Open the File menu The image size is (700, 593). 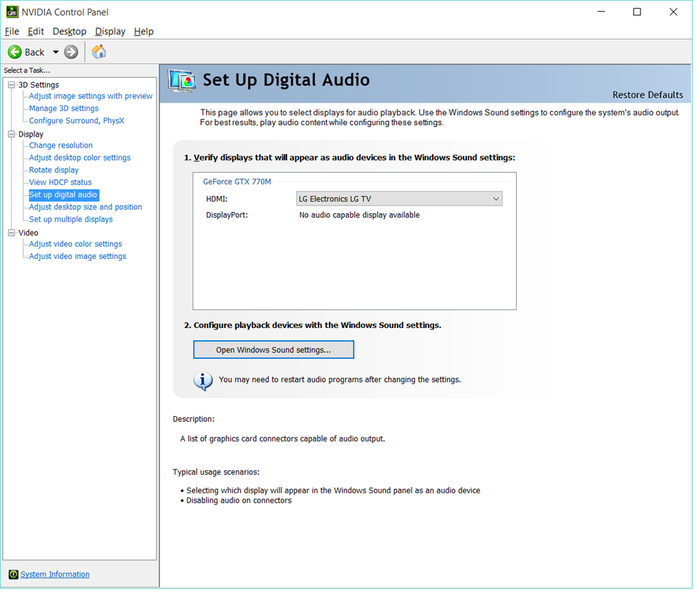click(12, 31)
